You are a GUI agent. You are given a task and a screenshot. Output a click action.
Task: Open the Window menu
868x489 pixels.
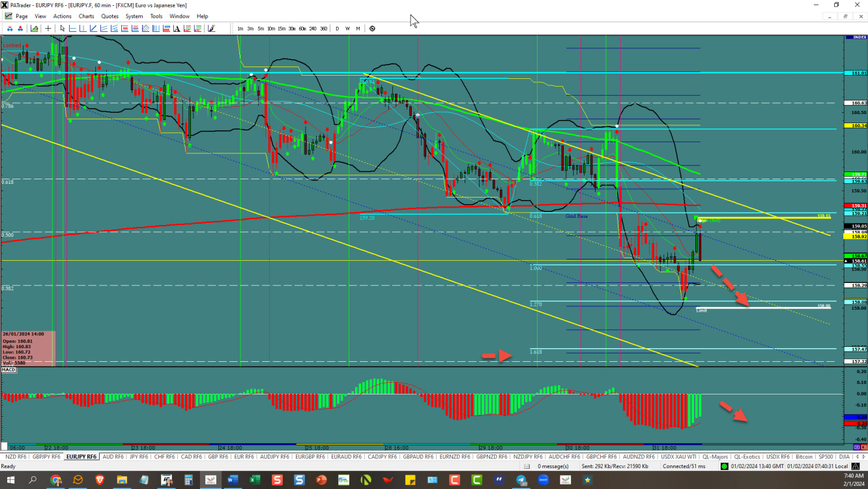pos(179,16)
